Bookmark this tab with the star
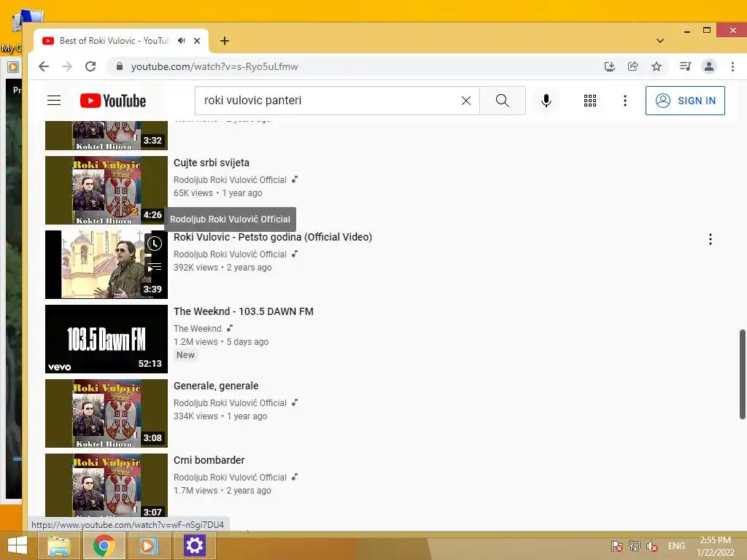 pos(657,66)
